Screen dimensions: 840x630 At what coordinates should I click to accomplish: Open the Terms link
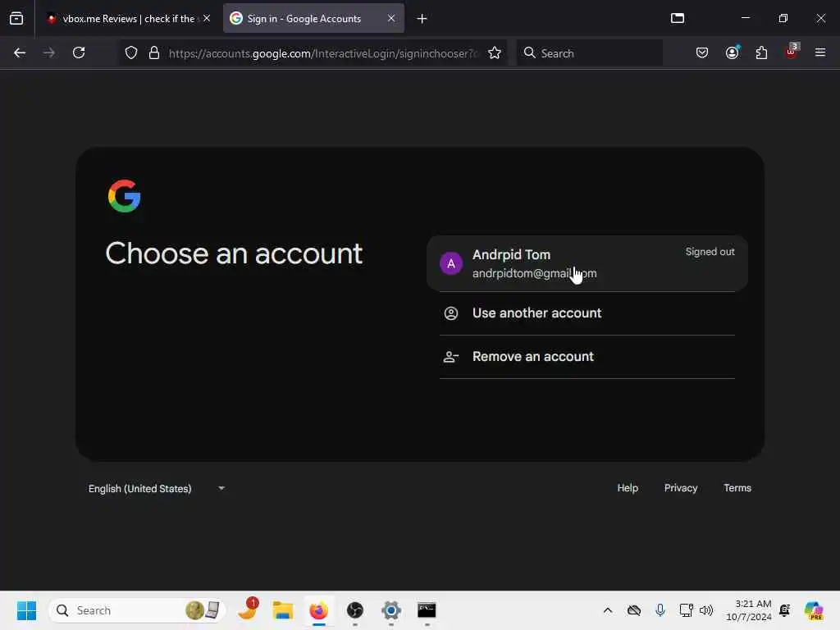tap(737, 488)
